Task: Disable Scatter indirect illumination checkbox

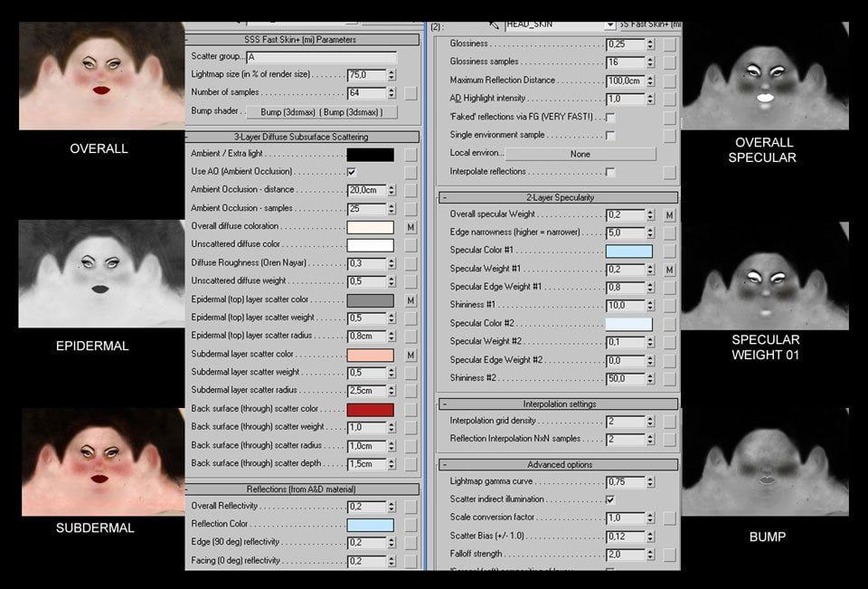Action: coord(610,499)
